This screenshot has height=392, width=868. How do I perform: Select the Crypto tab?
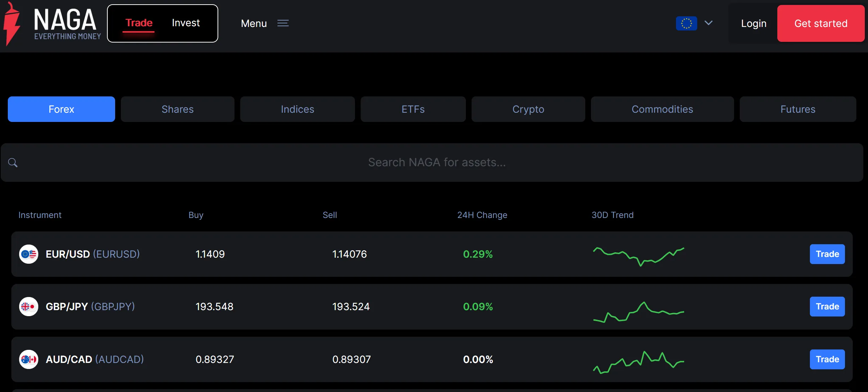528,109
